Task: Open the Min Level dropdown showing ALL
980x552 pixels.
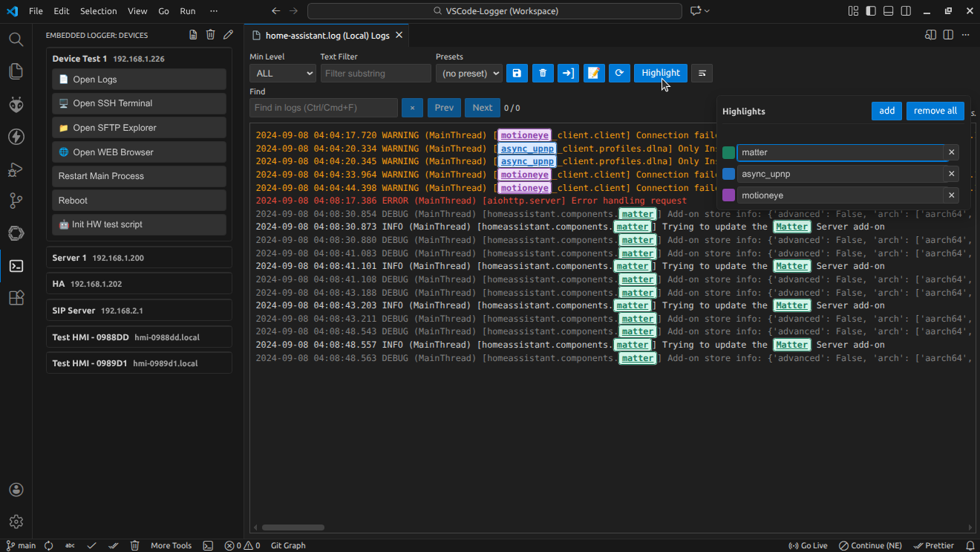Action: [x=282, y=73]
